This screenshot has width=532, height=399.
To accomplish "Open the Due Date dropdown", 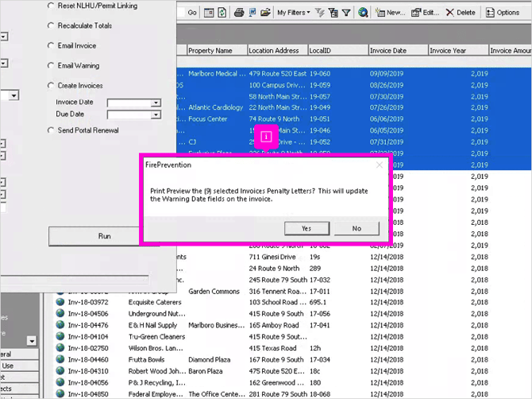I will [x=156, y=115].
